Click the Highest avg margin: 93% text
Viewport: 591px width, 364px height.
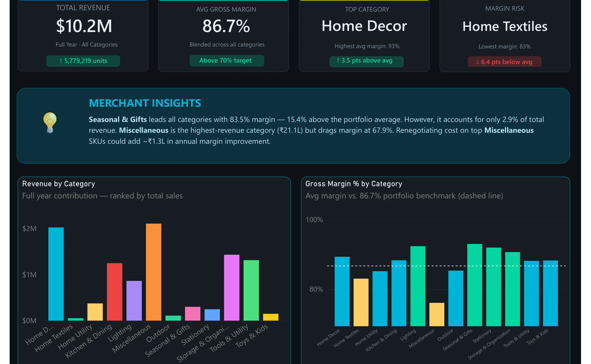[367, 46]
